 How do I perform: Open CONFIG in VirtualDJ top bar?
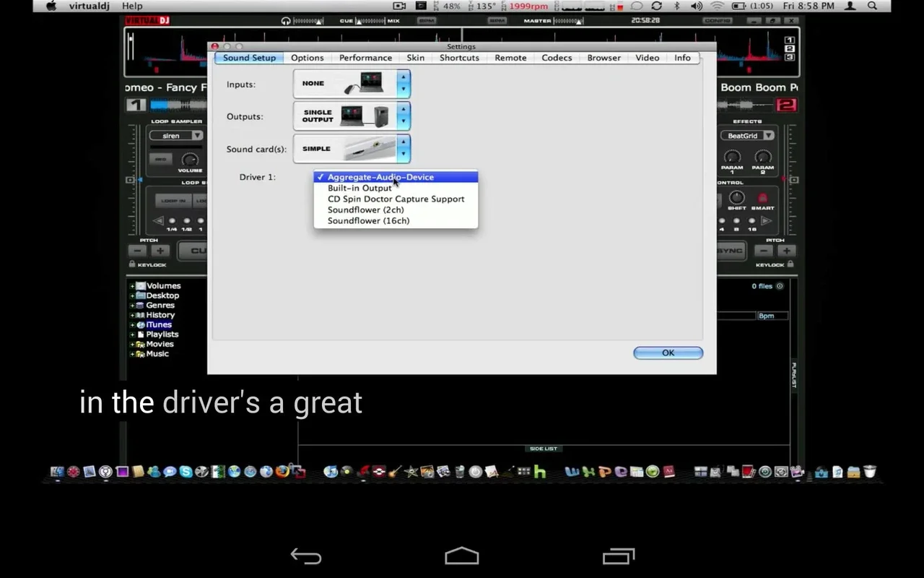click(x=718, y=21)
